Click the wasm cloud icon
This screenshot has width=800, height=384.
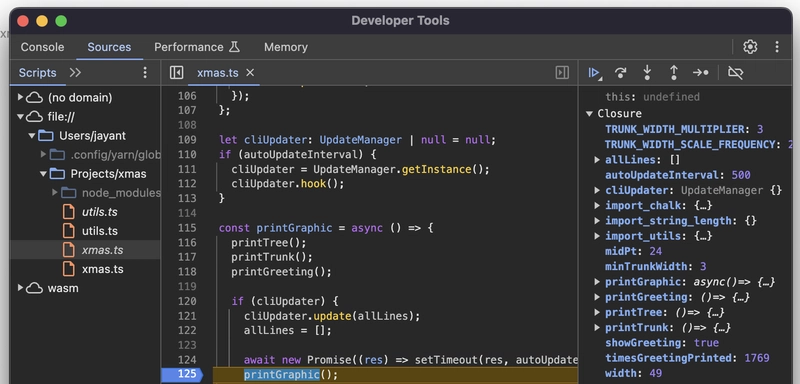(x=34, y=288)
